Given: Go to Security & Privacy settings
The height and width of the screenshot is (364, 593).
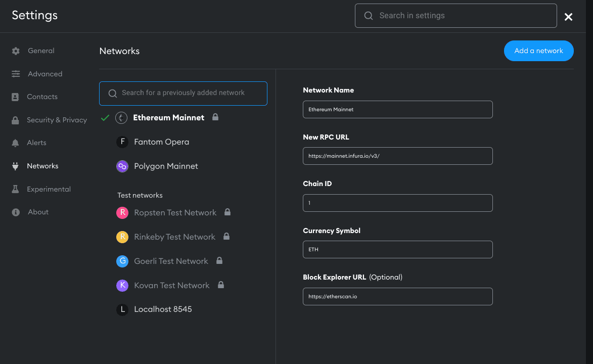Looking at the screenshot, I should pos(57,120).
